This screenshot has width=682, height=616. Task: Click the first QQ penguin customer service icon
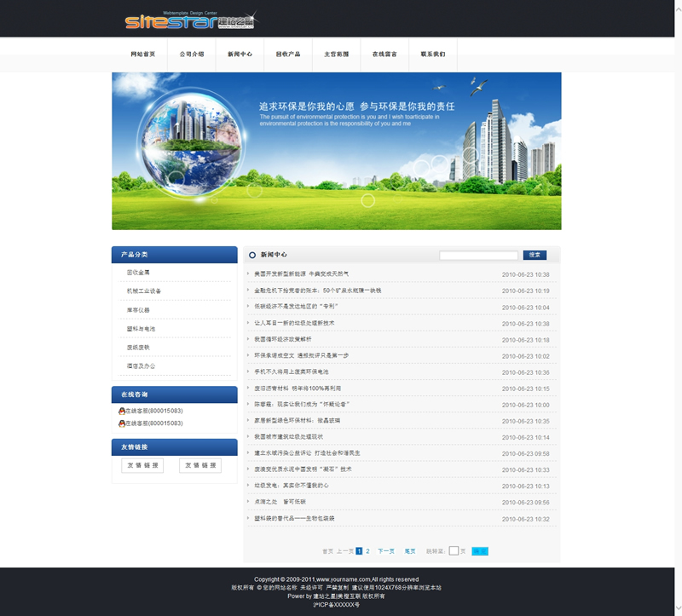tap(122, 411)
